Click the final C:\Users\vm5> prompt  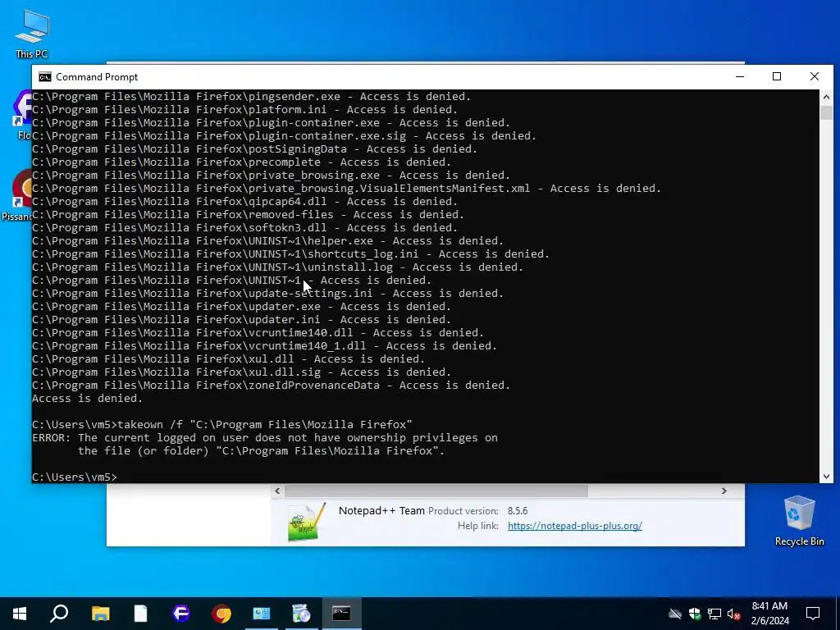tap(75, 477)
